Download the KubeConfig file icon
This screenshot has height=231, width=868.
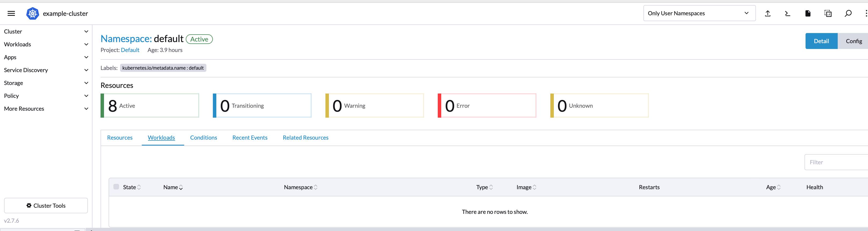pyautogui.click(x=808, y=13)
